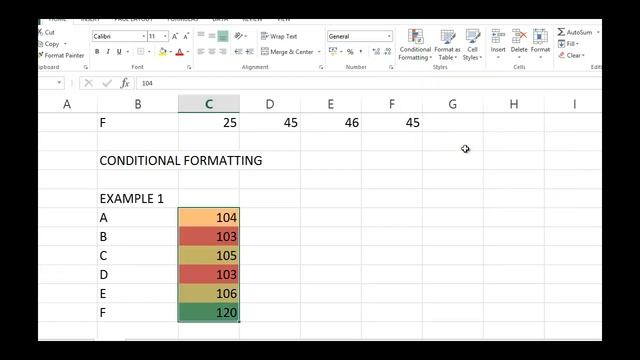Activate the Format Painter tool
The height and width of the screenshot is (360, 640).
61,55
